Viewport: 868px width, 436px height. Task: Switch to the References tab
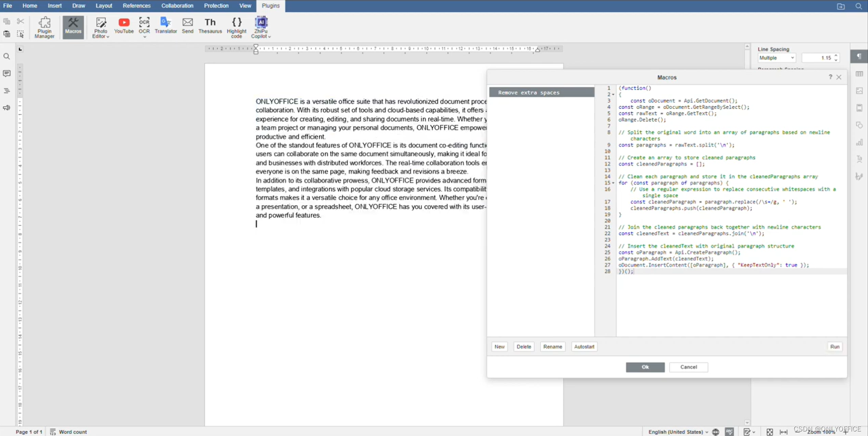[136, 6]
